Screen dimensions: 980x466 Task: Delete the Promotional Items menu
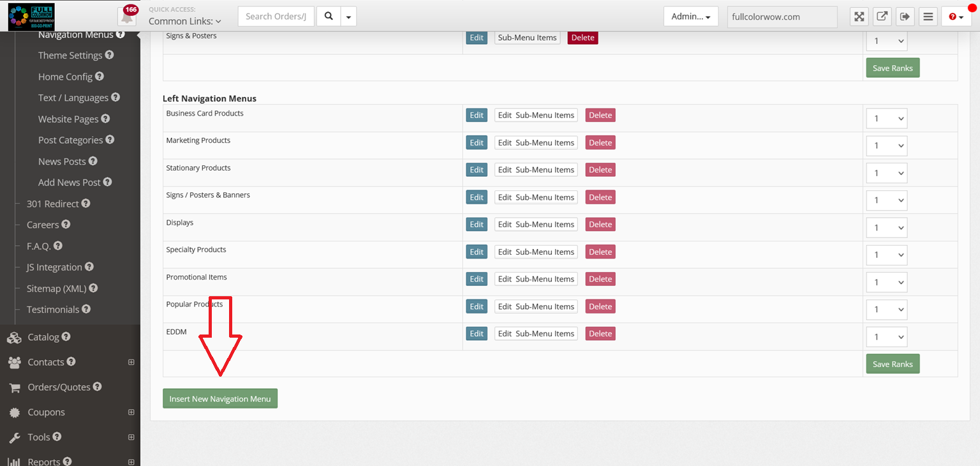click(x=600, y=279)
